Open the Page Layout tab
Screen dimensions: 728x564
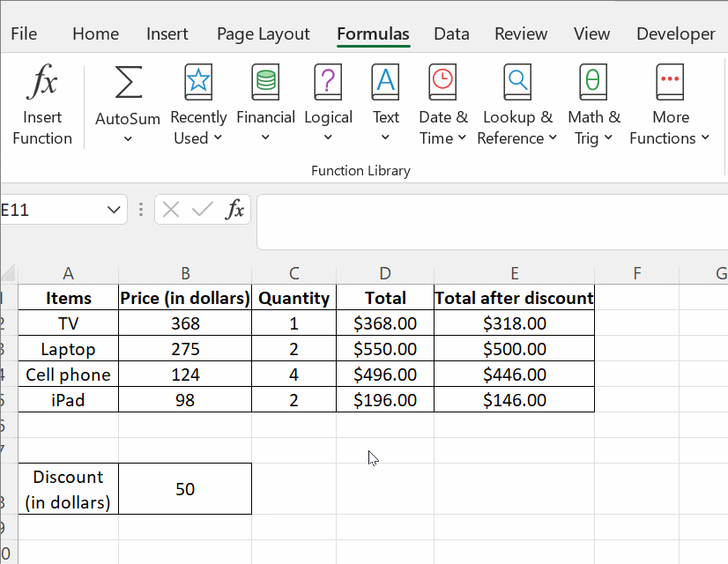coord(263,33)
